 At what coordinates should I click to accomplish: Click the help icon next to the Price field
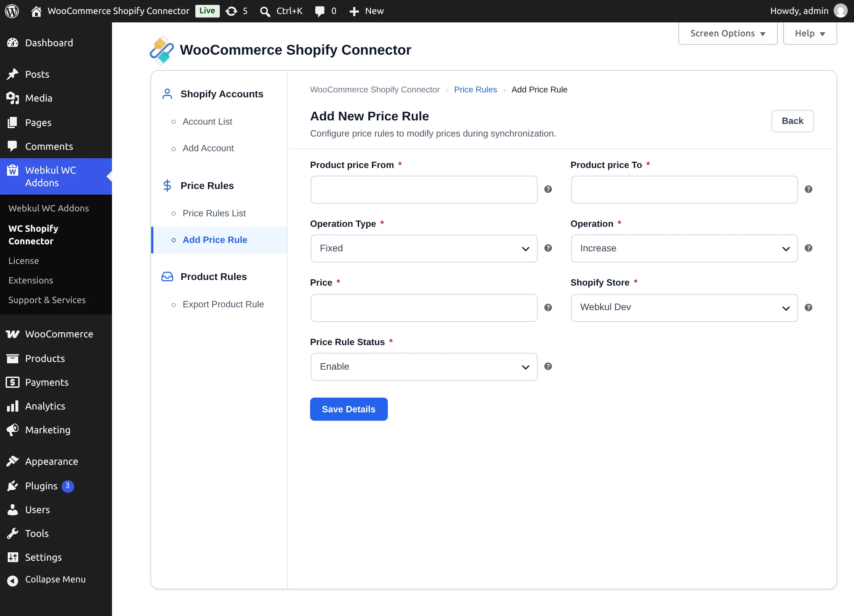coord(548,308)
